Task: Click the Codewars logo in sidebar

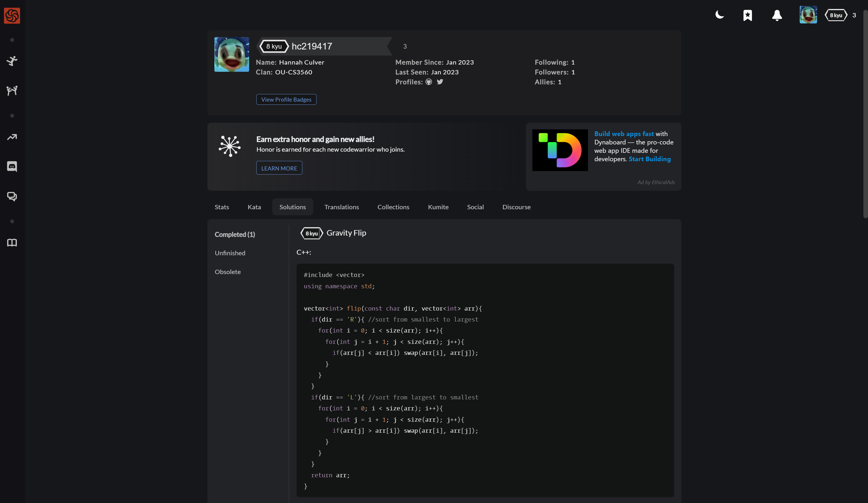Action: (12, 16)
